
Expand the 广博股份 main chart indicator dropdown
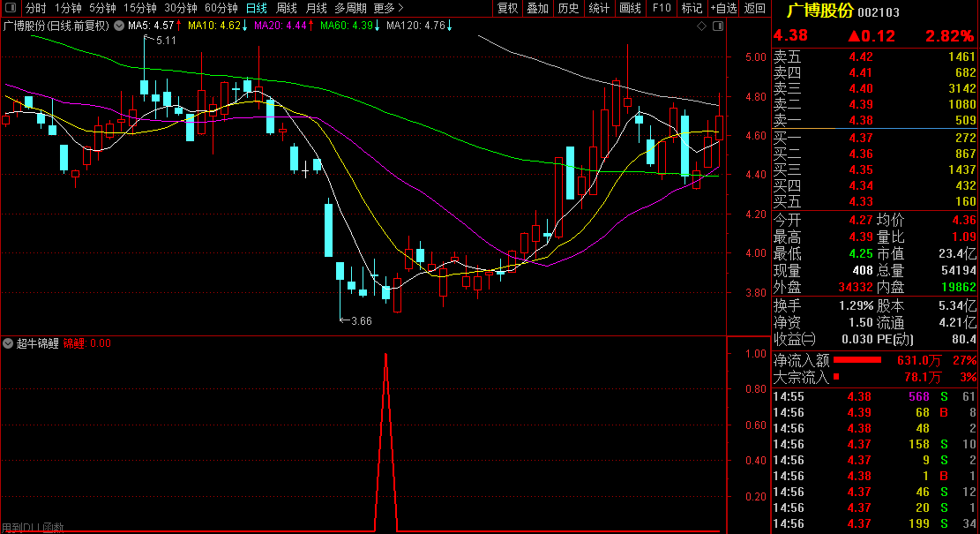[x=120, y=26]
